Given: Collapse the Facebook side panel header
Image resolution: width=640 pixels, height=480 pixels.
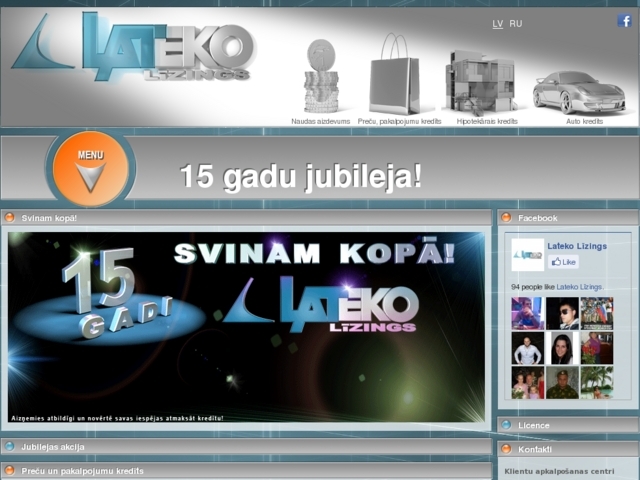Looking at the screenshot, I should tap(568, 218).
